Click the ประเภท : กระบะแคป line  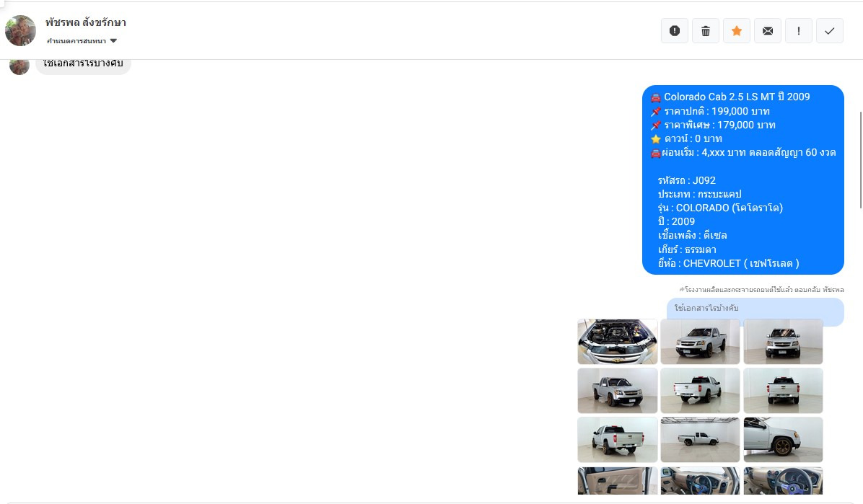[x=699, y=194]
